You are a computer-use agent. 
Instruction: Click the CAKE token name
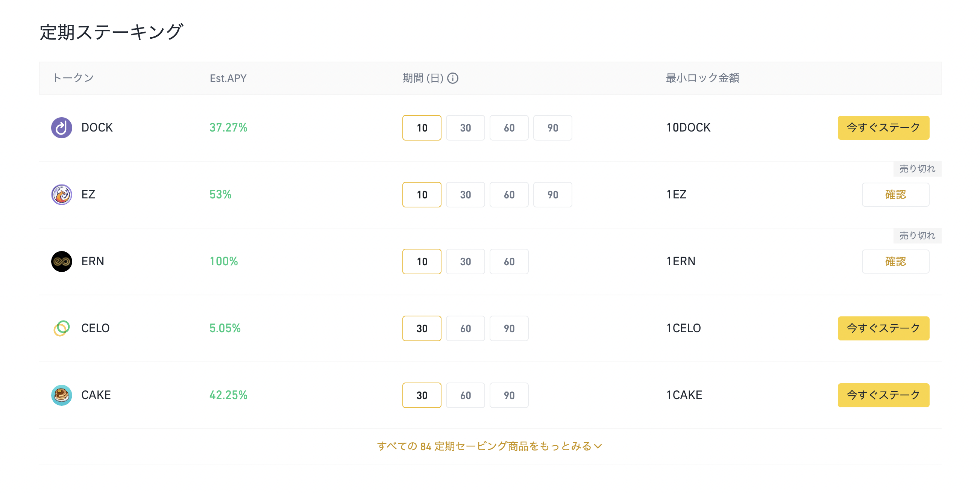click(x=96, y=395)
